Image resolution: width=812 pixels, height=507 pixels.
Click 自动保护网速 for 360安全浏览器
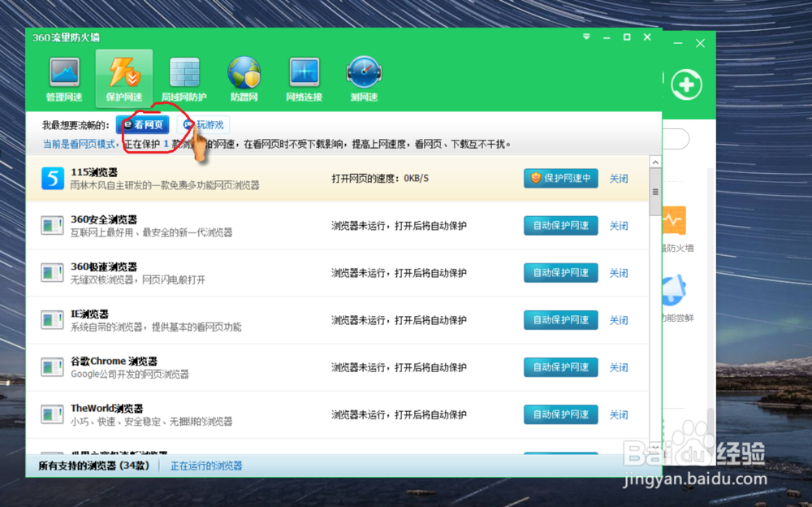[561, 226]
